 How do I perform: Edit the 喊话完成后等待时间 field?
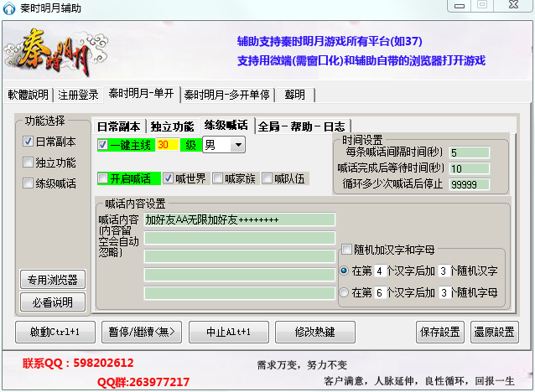pos(469,168)
